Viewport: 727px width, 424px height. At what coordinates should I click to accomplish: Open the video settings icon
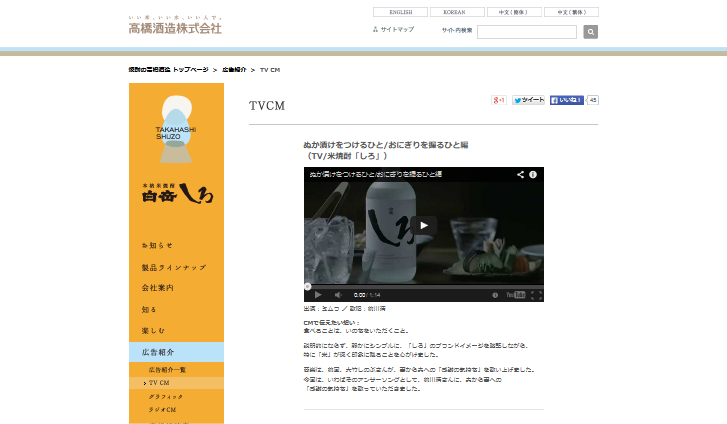495,295
